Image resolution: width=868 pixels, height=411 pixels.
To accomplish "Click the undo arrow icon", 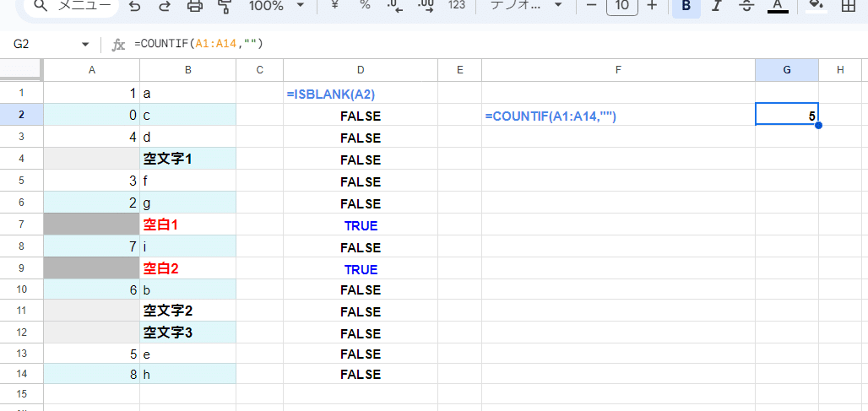I will coord(133,6).
